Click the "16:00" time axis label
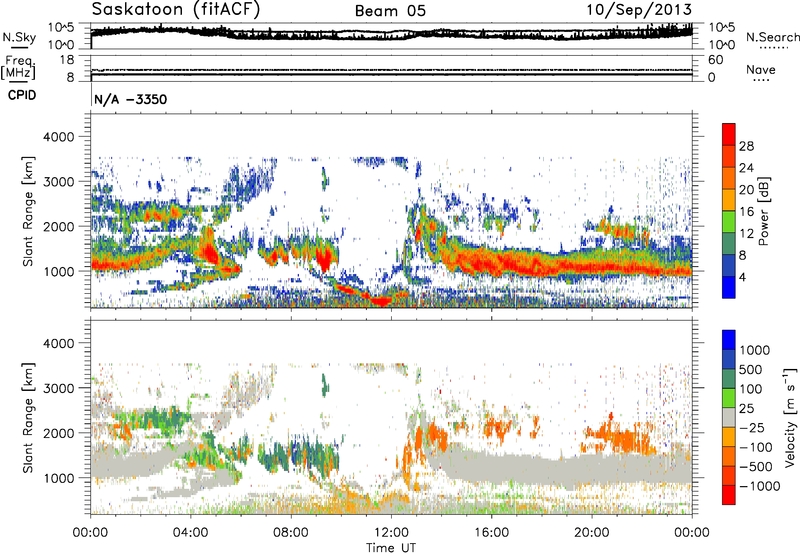The width and height of the screenshot is (800, 554). [x=491, y=533]
